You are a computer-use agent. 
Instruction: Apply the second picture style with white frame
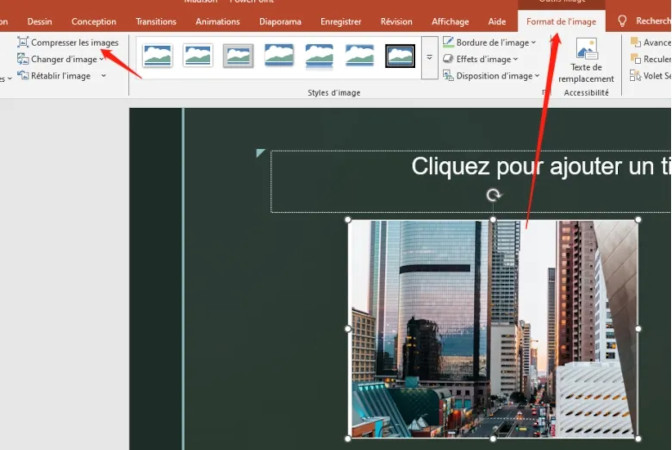(198, 56)
